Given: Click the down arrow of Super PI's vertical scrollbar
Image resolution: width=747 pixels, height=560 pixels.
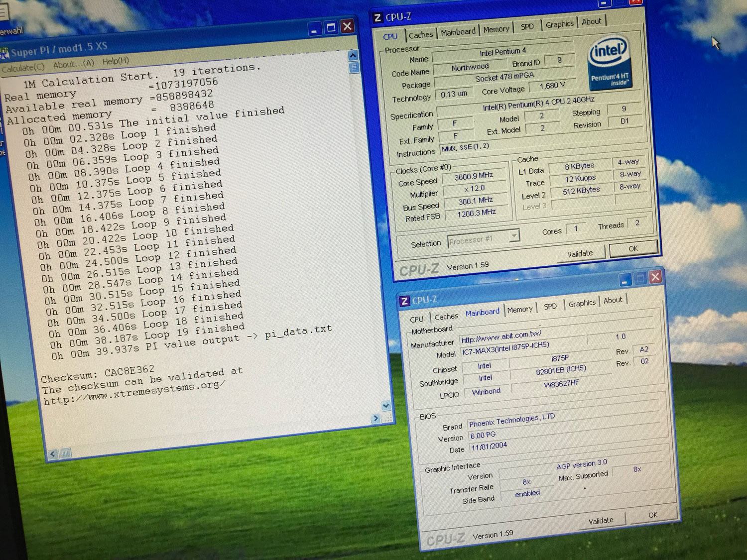Looking at the screenshot, I should [386, 406].
